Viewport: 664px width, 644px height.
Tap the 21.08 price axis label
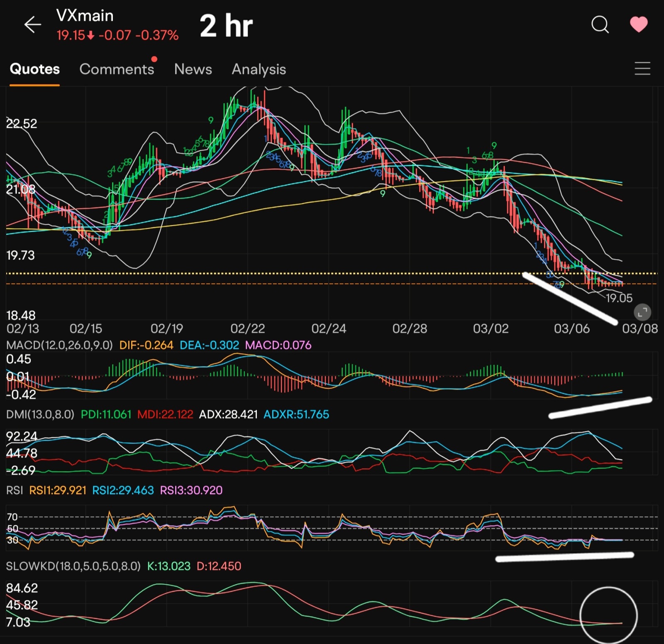click(x=21, y=190)
